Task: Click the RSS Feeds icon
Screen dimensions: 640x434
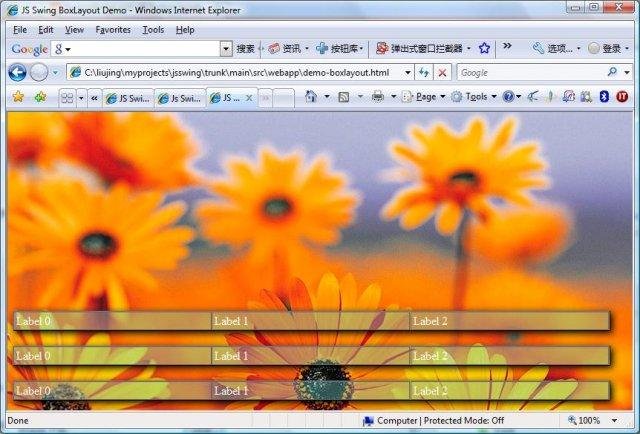Action: [344, 97]
